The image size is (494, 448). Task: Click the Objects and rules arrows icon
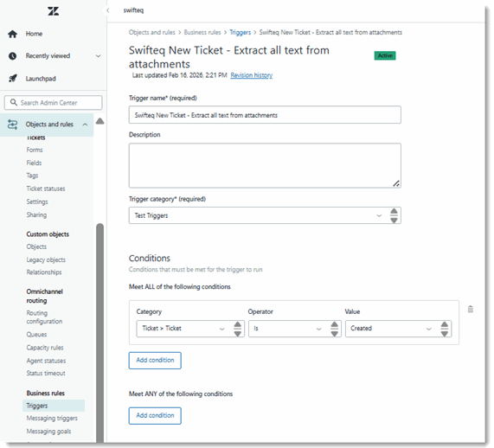click(x=13, y=125)
